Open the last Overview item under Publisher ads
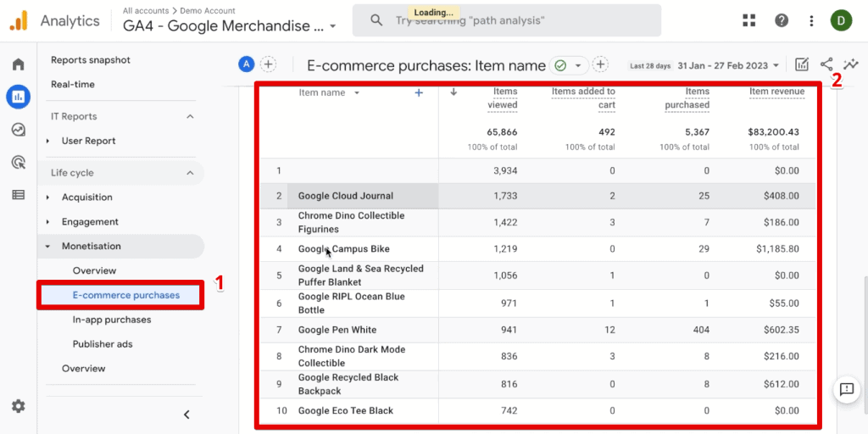 pyautogui.click(x=84, y=368)
